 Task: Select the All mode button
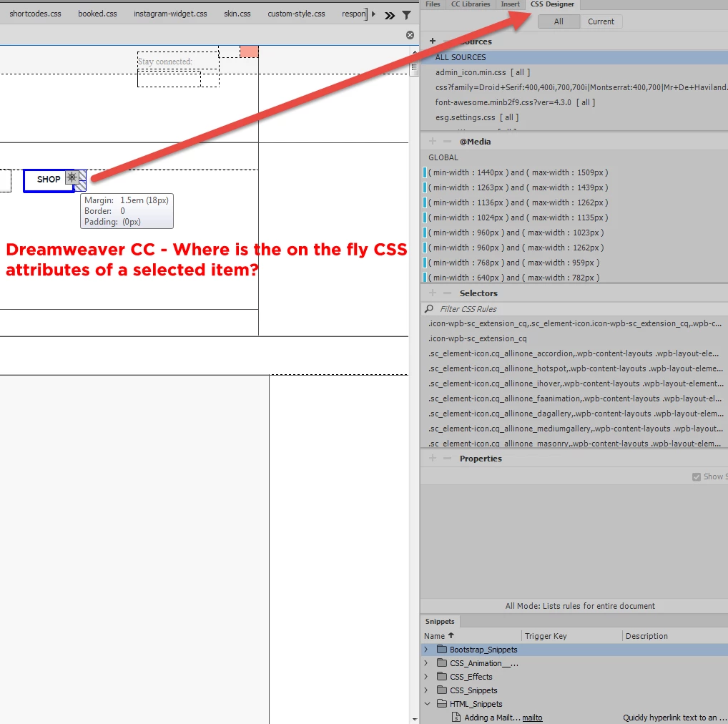point(559,21)
